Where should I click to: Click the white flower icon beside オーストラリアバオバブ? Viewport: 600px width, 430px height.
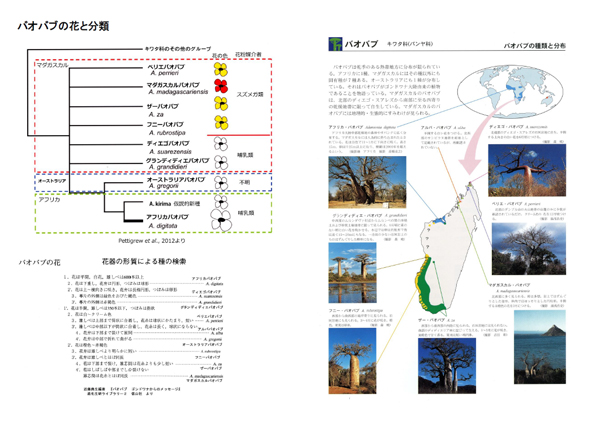[221, 183]
